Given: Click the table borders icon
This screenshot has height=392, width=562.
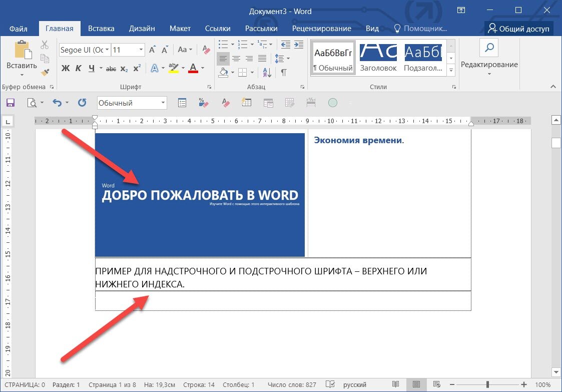Looking at the screenshot, I should [243, 73].
